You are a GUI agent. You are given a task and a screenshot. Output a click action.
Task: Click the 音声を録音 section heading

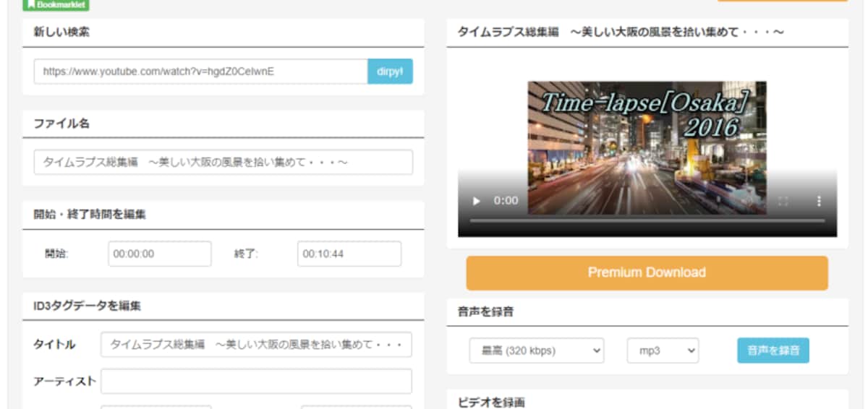point(487,312)
